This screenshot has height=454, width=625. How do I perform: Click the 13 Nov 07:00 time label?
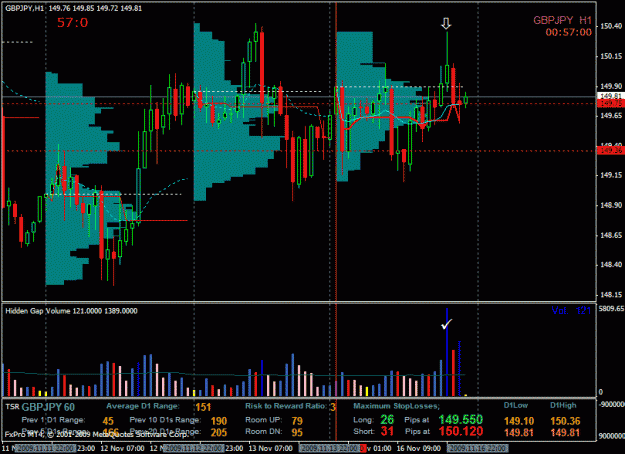(270, 448)
